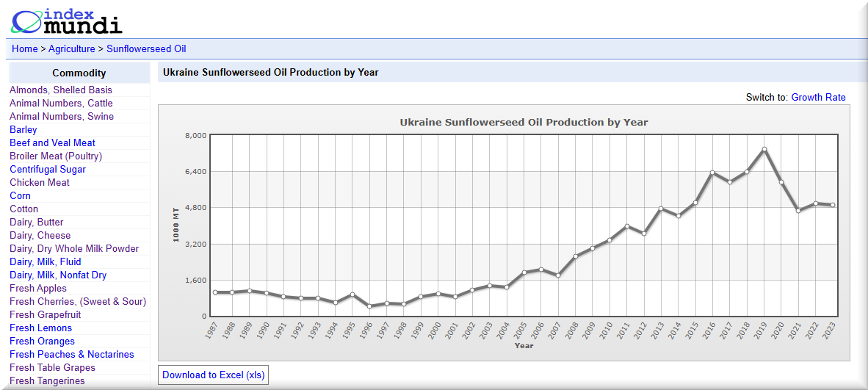Image resolution: width=868 pixels, height=390 pixels.
Task: Open Fresh Lemons commodity page
Action: pyautogui.click(x=41, y=328)
